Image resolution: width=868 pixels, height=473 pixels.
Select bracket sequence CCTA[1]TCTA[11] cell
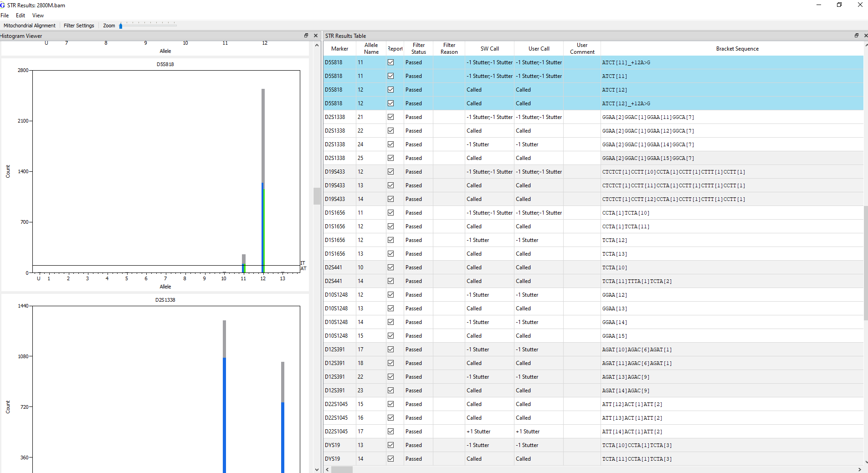coord(732,226)
